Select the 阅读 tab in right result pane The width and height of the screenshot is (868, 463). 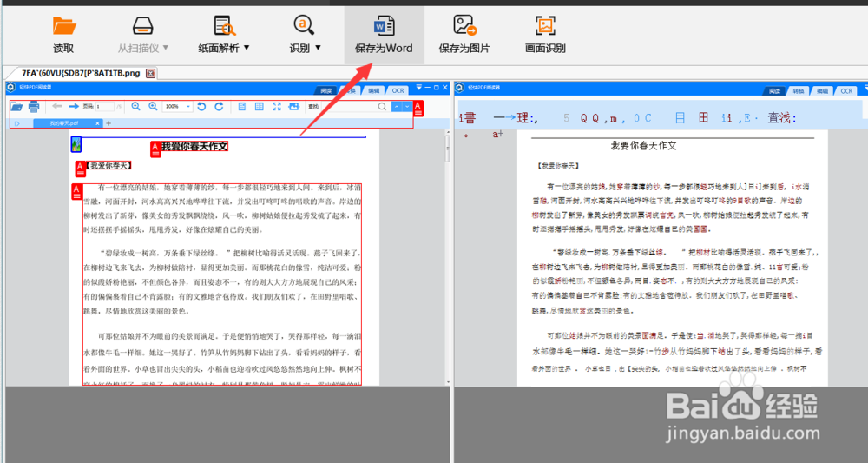[x=774, y=90]
